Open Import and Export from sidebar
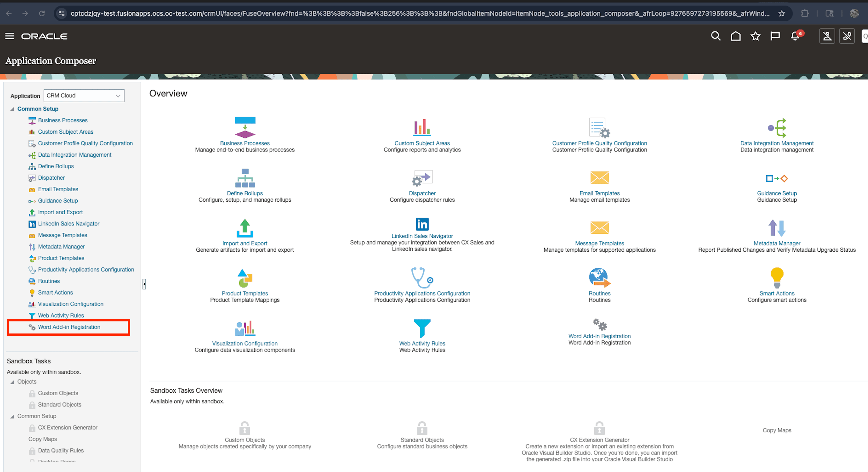 click(60, 212)
